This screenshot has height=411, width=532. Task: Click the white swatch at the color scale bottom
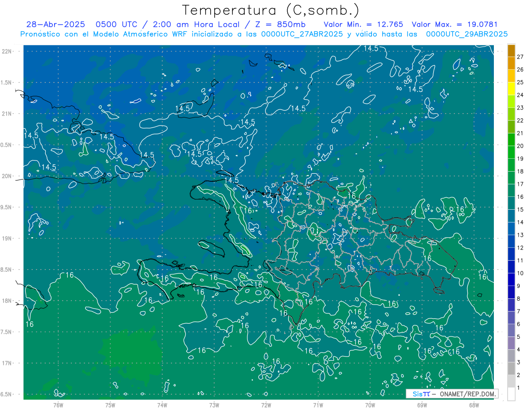511,394
